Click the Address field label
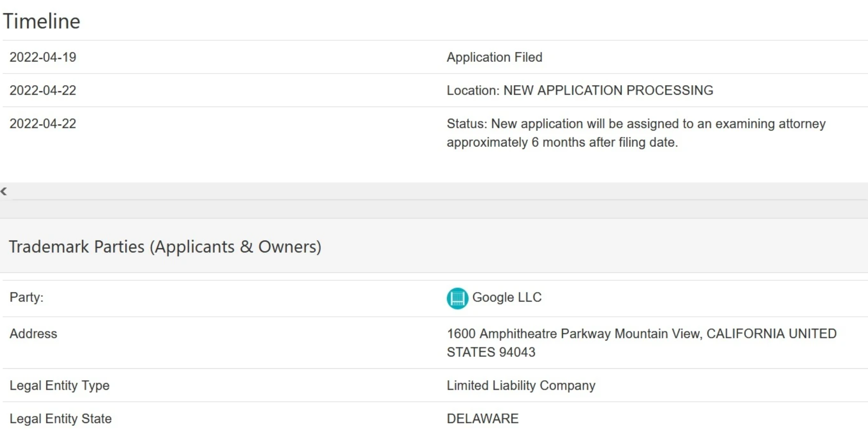This screenshot has height=433, width=868. [33, 334]
